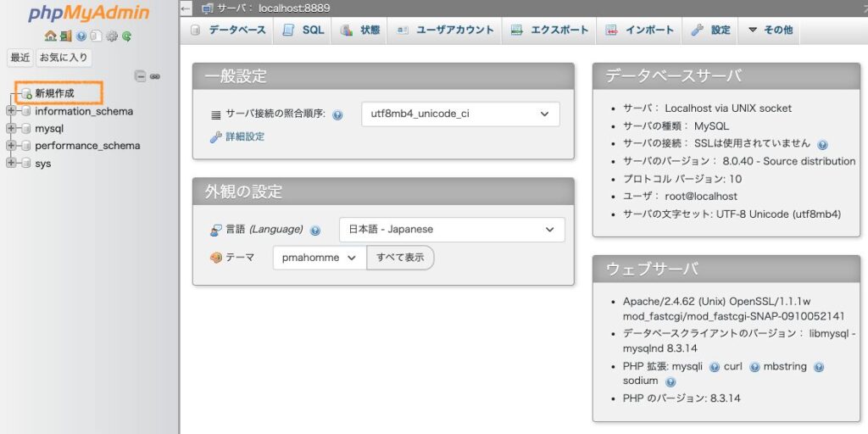
Task: Click text 'Localhost via UNIX socket'
Action: click(728, 108)
